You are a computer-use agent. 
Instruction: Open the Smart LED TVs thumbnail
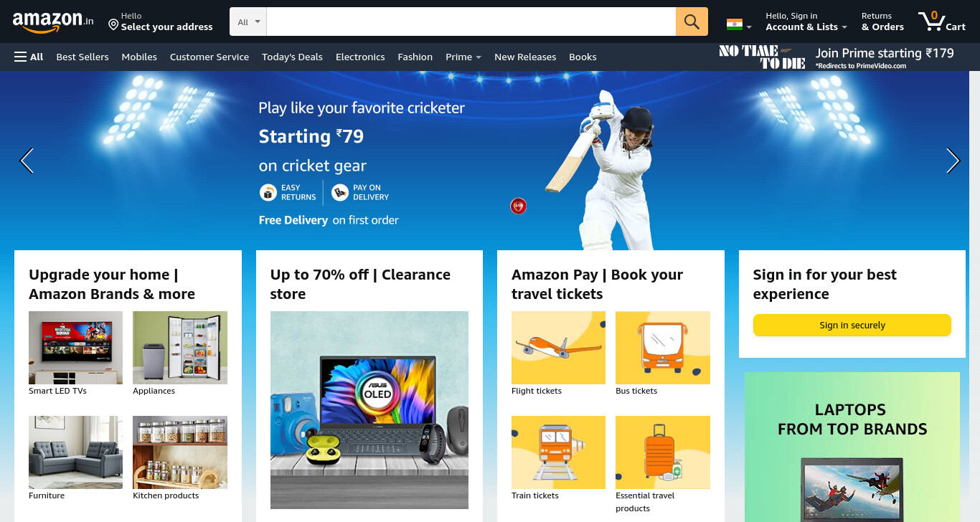pyautogui.click(x=75, y=348)
